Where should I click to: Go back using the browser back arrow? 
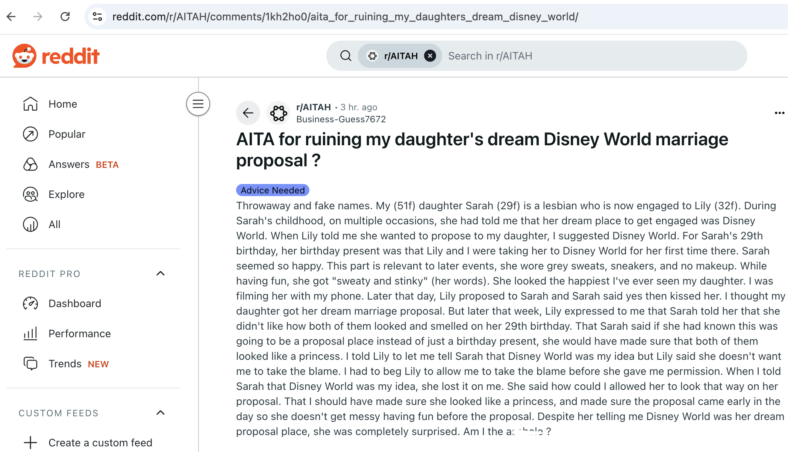[11, 17]
